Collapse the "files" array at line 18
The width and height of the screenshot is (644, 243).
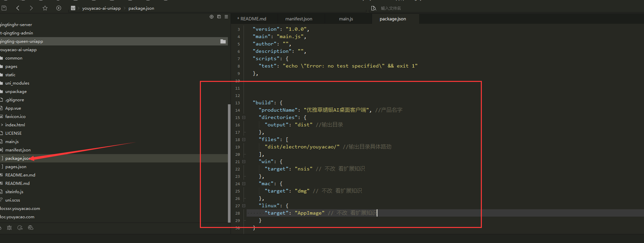[244, 140]
